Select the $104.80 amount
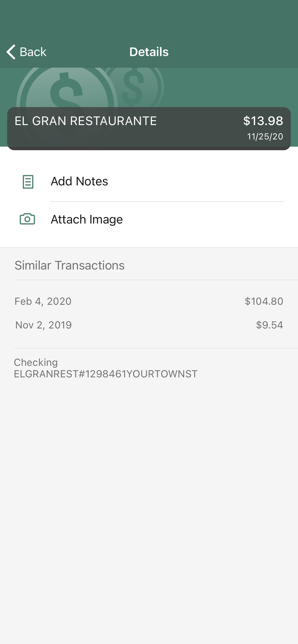The image size is (298, 644). 264,301
